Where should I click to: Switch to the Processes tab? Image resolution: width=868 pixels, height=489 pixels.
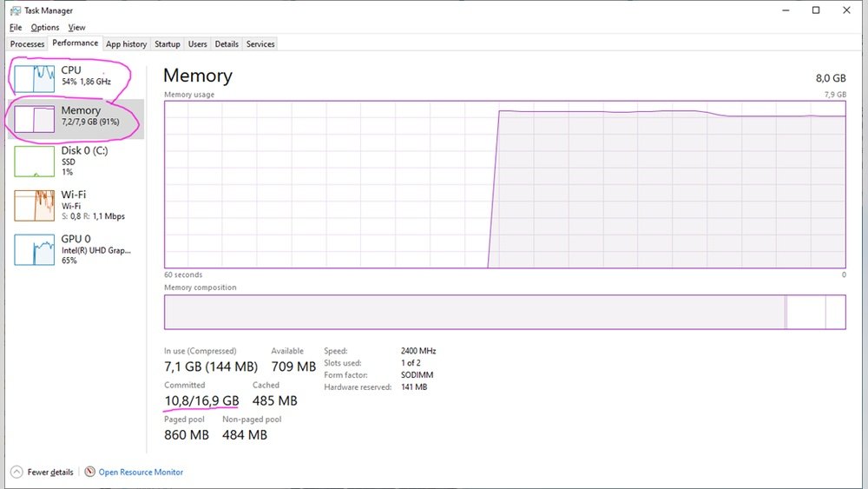point(27,44)
